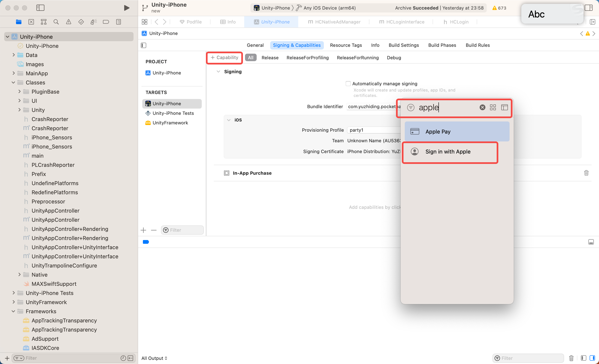Open the Build Phases tab
Image resolution: width=599 pixels, height=364 pixels.
point(442,45)
